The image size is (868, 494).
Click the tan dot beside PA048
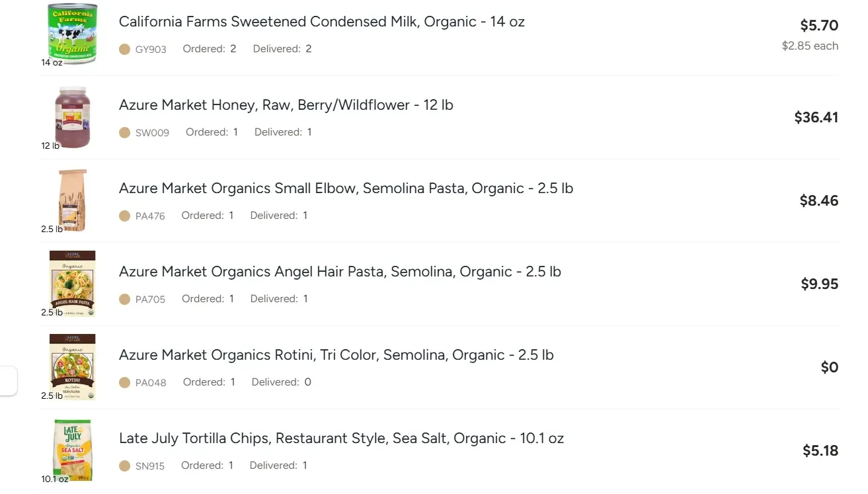click(124, 382)
